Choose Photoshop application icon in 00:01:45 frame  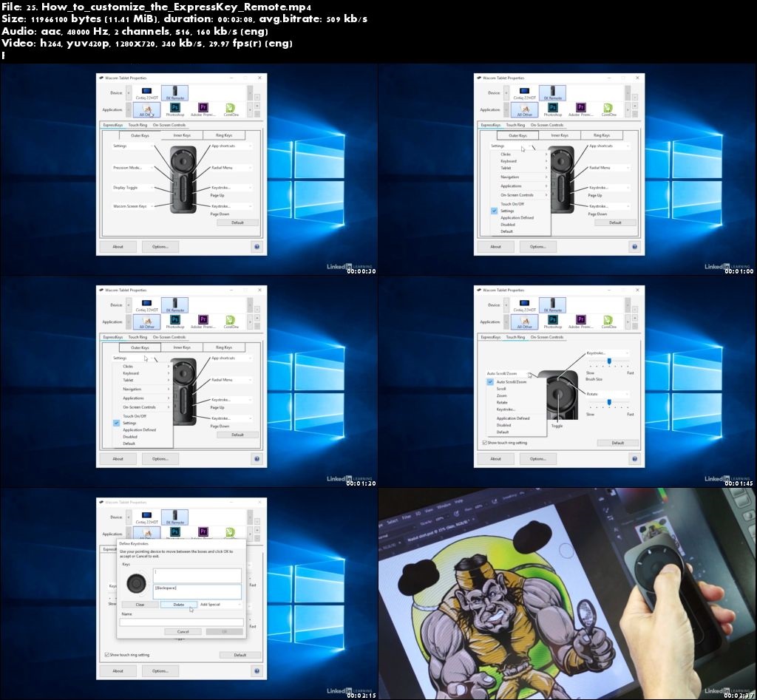(x=553, y=322)
